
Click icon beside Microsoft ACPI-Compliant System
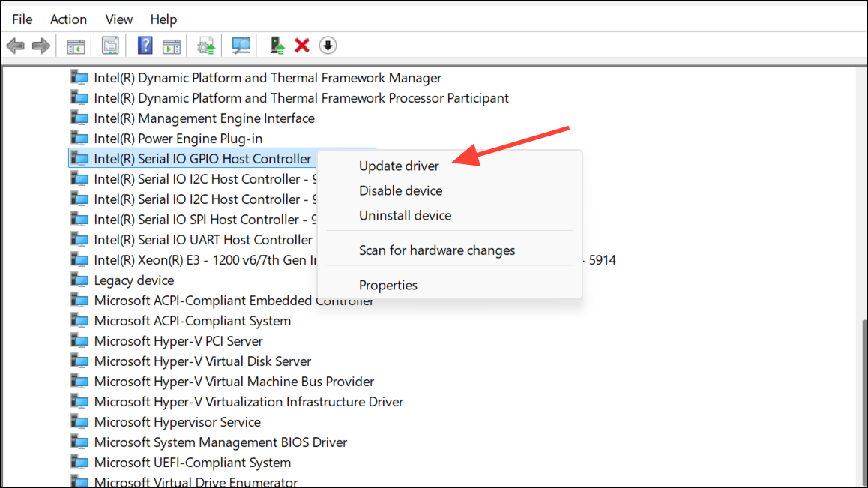(x=79, y=321)
